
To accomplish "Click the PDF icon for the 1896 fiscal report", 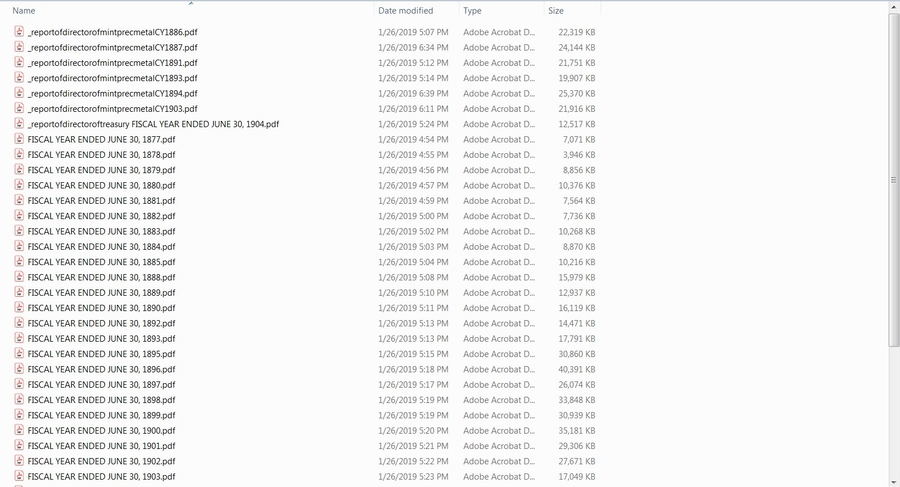I will point(19,369).
